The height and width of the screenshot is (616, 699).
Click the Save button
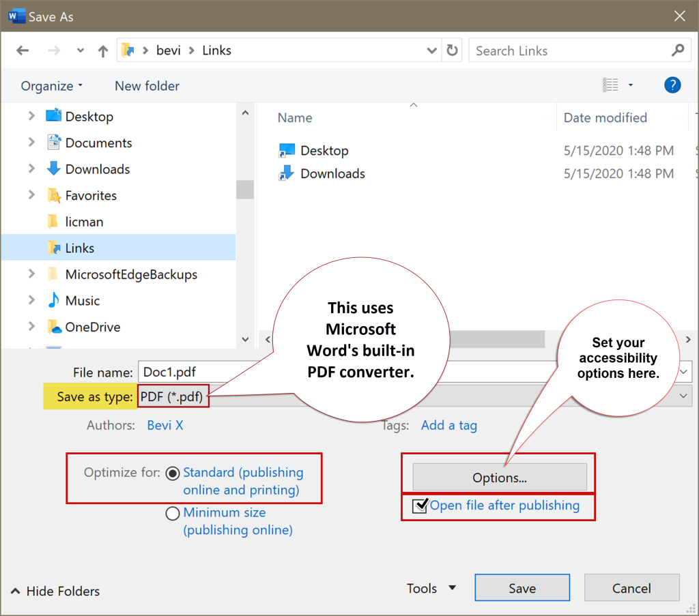[x=522, y=588]
